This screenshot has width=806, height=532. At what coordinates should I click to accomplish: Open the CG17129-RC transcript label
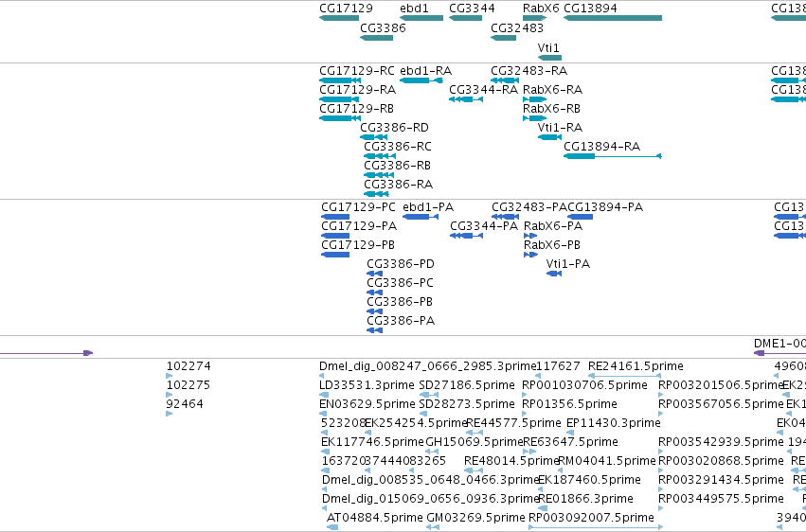pos(357,71)
